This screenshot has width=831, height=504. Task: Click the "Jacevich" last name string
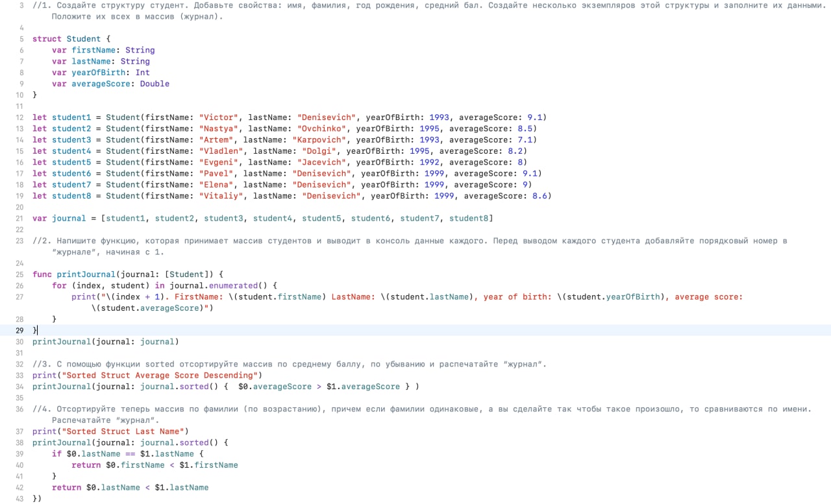coord(322,162)
